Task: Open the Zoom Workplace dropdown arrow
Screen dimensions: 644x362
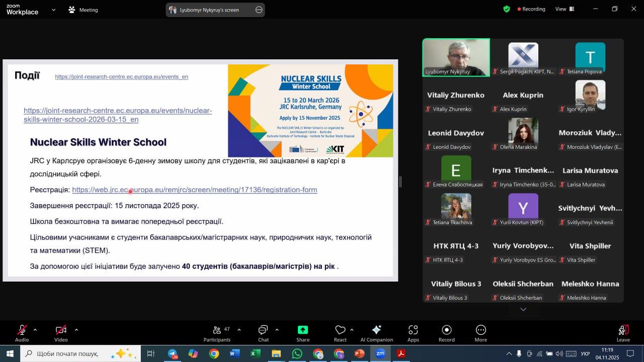Action: [54, 10]
